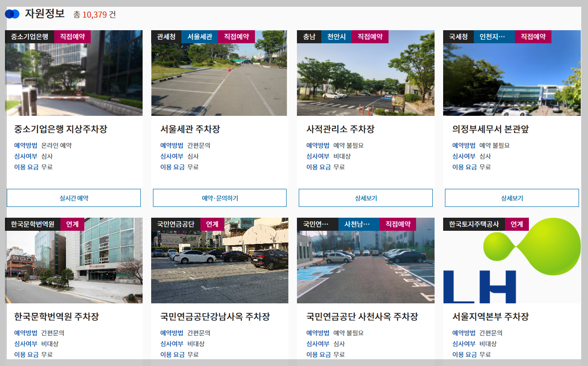Open 상세보기 for 의정부세무서 본관앞

point(512,197)
